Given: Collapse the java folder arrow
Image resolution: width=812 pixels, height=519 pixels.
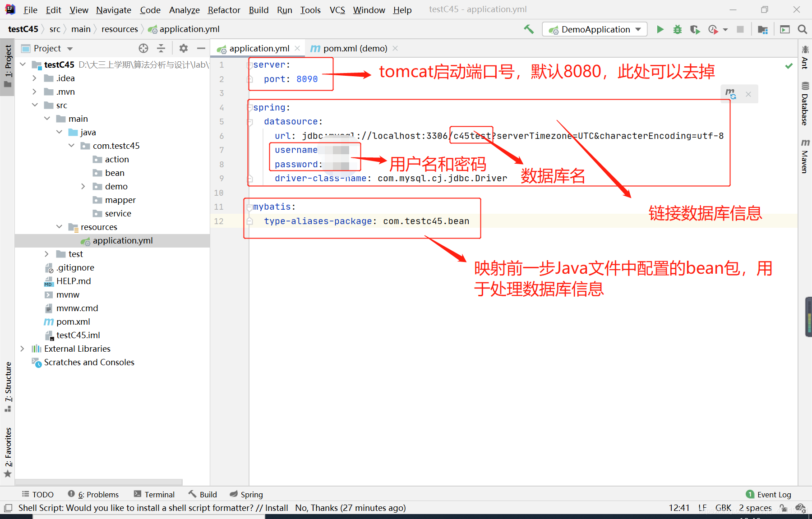Looking at the screenshot, I should tap(59, 132).
